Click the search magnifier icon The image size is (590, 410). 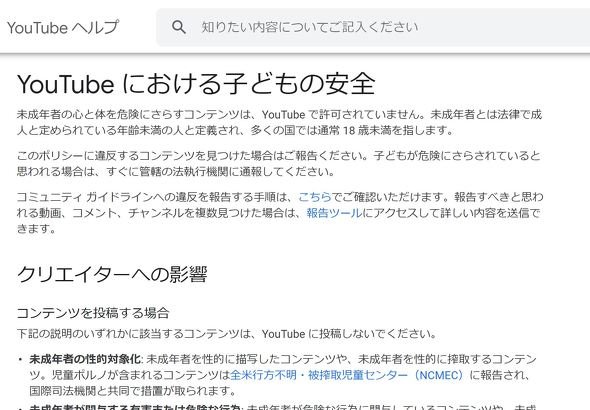coord(178,27)
